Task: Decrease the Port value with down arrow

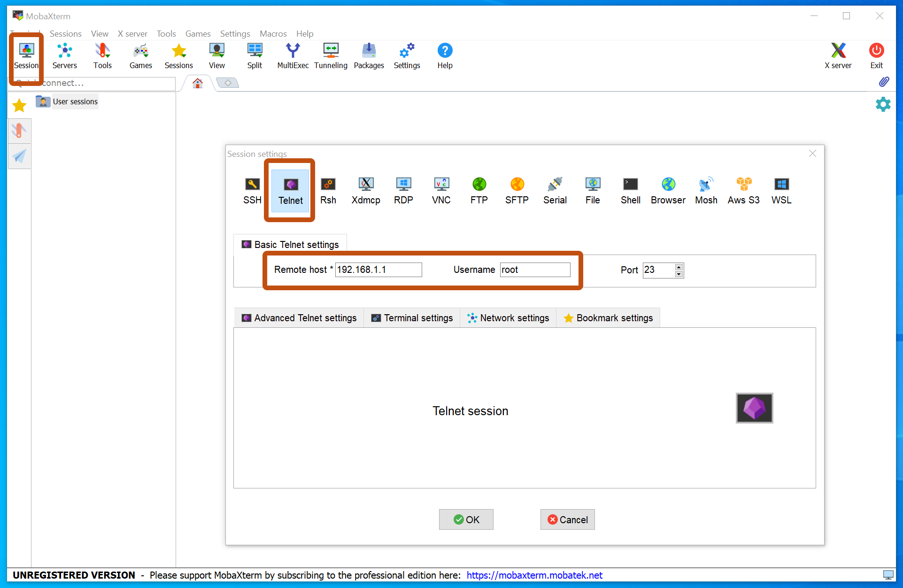Action: [679, 274]
